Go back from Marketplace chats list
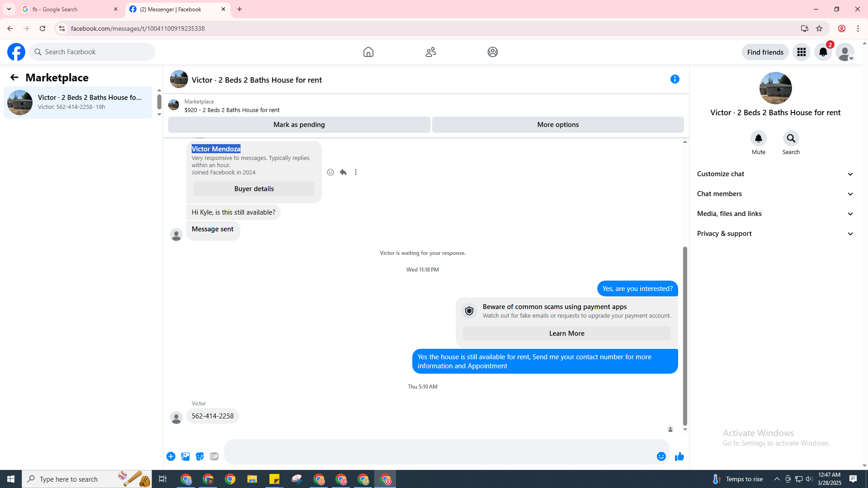Image resolution: width=868 pixels, height=488 pixels. [x=14, y=77]
